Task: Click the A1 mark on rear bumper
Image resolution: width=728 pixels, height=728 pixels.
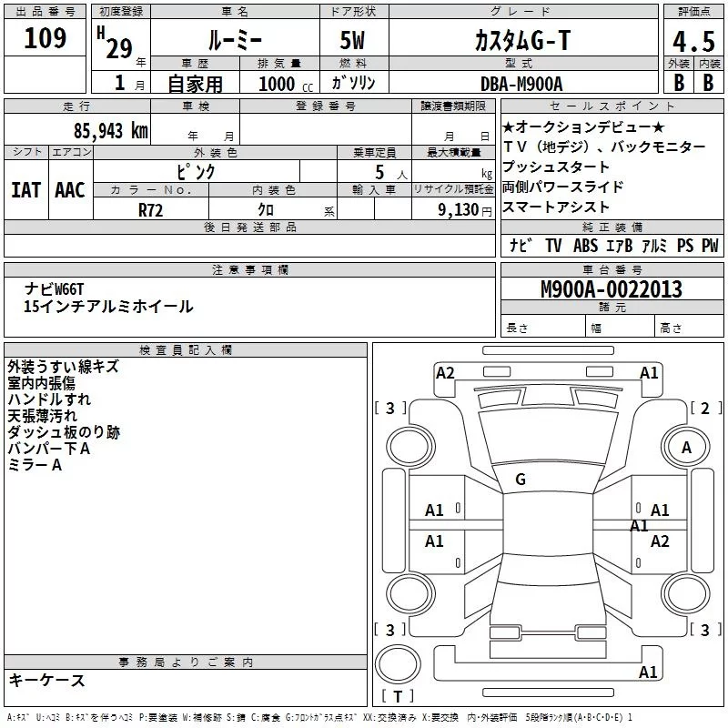Action: click(648, 672)
